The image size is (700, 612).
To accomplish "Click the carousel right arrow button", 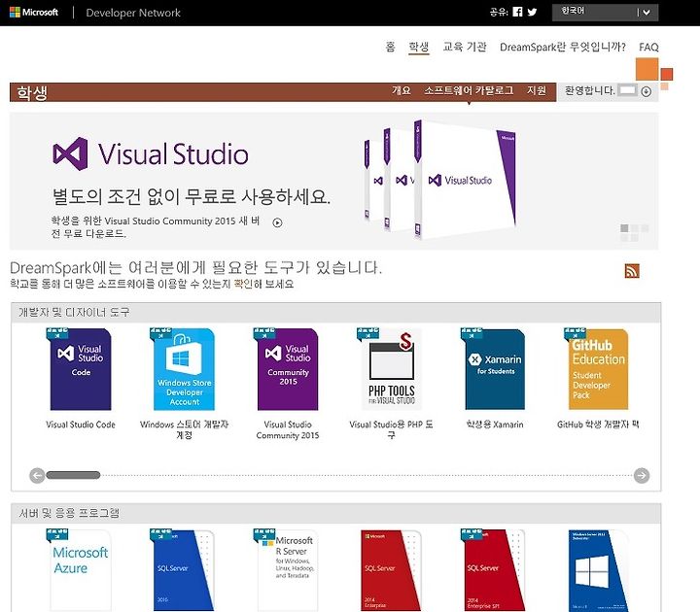I will [x=642, y=475].
